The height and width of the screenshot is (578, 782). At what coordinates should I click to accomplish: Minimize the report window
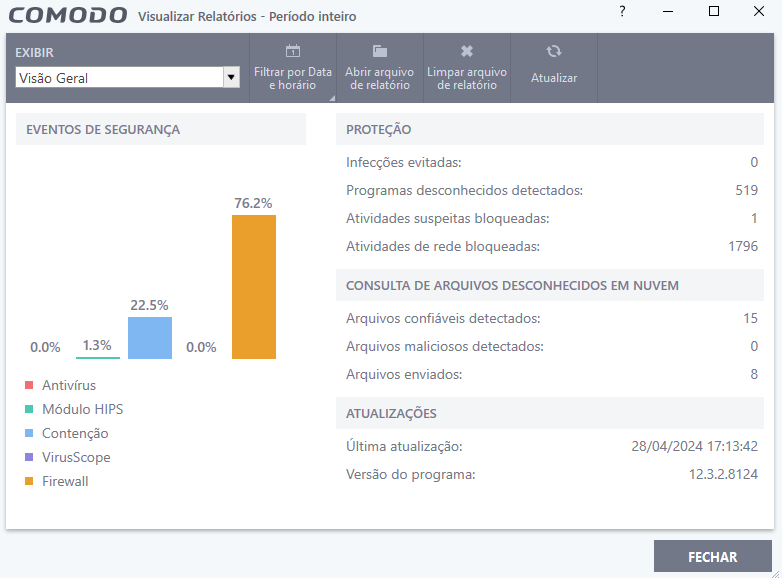pyautogui.click(x=668, y=12)
